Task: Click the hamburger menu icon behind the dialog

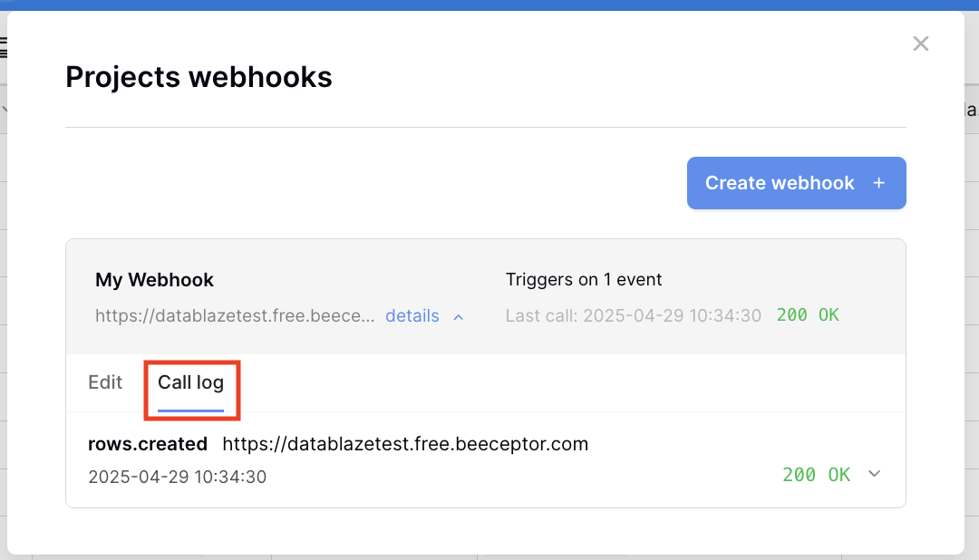Action: pyautogui.click(x=3, y=47)
